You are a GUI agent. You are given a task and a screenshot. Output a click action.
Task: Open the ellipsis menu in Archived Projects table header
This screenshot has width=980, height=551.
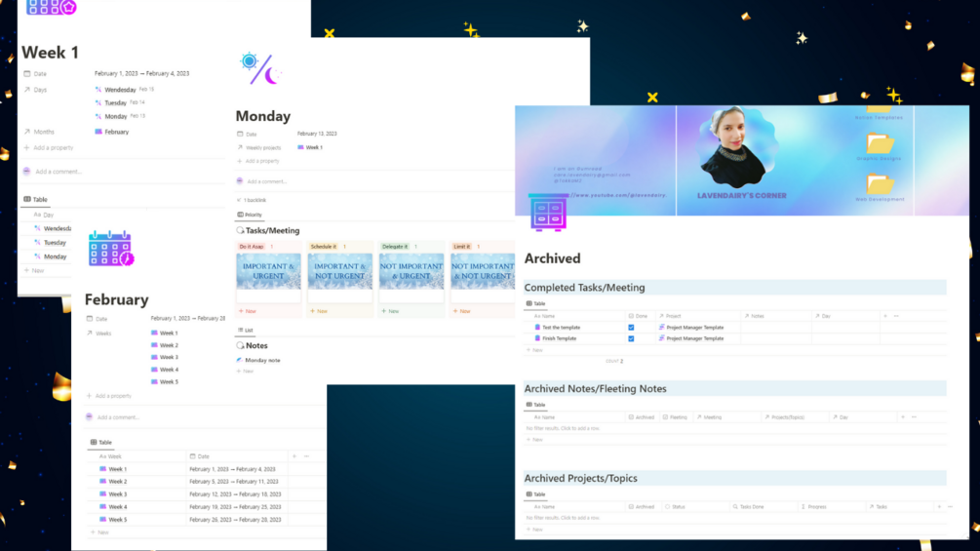pos(950,507)
